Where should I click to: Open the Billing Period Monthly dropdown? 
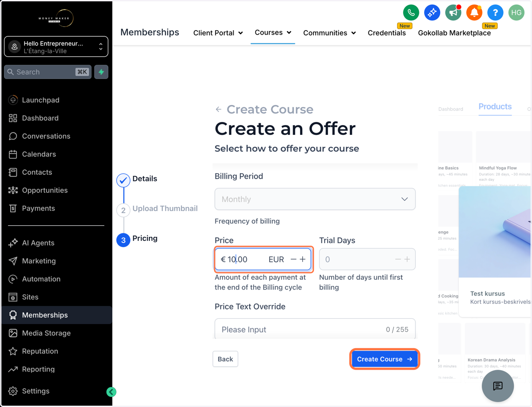point(315,199)
